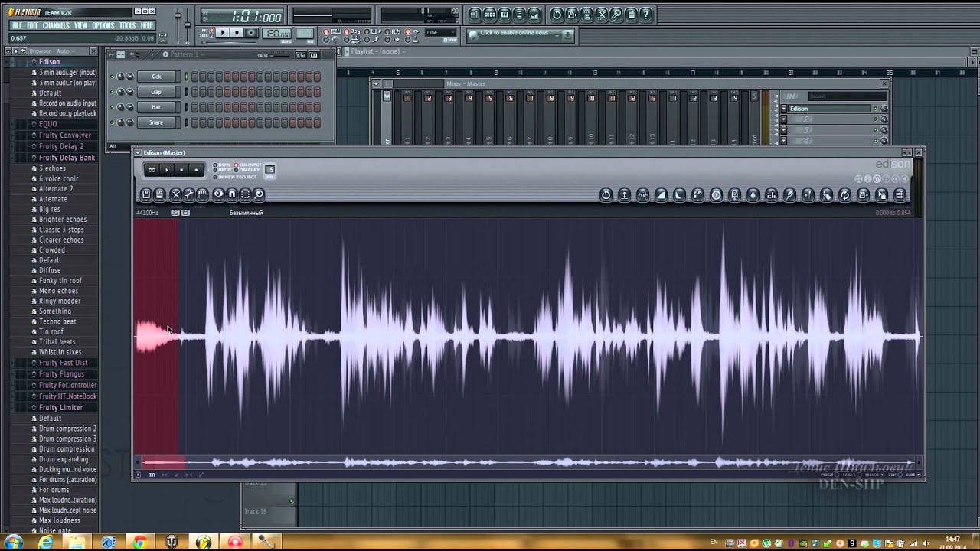
Task: Toggle the first step of Kick row
Action: click(195, 77)
